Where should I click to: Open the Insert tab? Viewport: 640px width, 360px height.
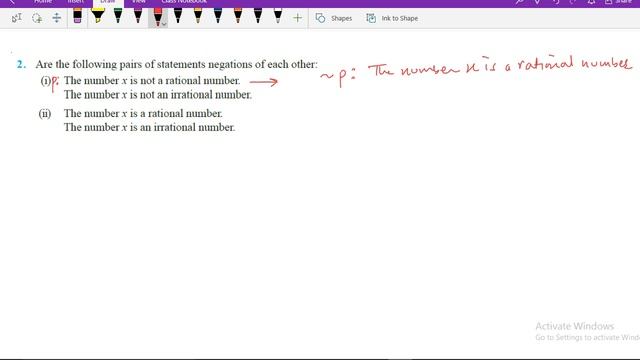[76, 2]
